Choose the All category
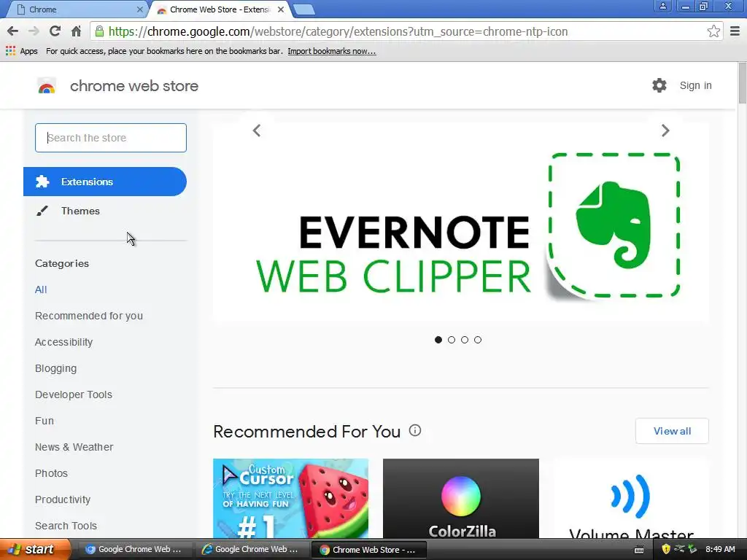 click(x=41, y=289)
